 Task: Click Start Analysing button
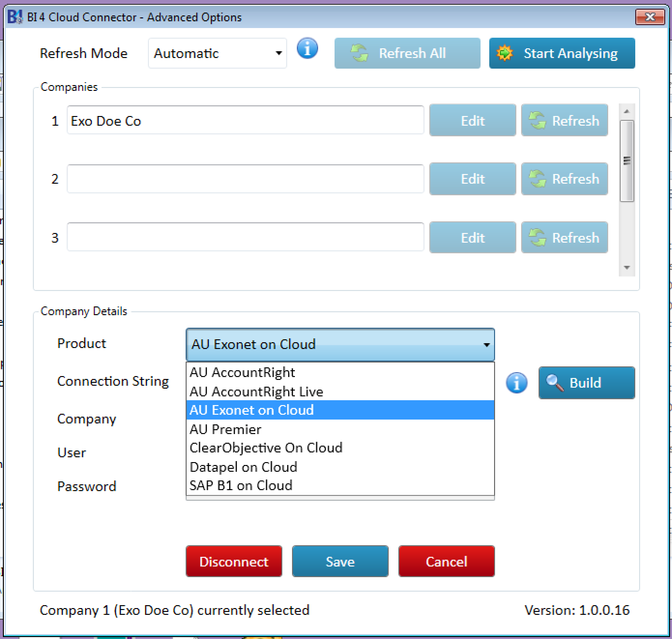click(562, 53)
